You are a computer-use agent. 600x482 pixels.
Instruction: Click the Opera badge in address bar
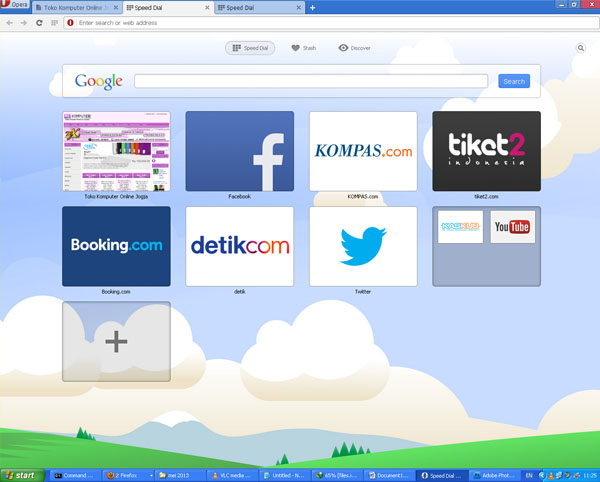point(70,23)
